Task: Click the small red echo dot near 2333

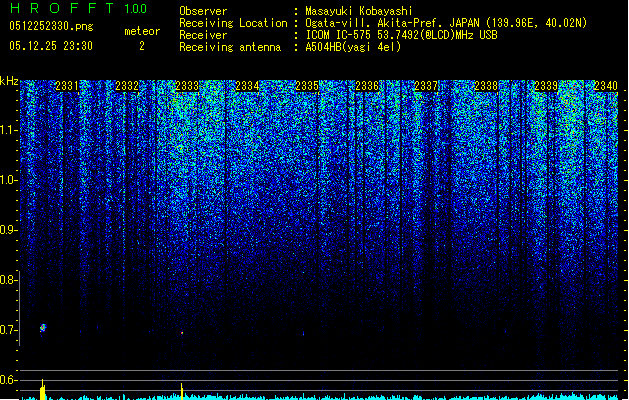Action: (182, 333)
